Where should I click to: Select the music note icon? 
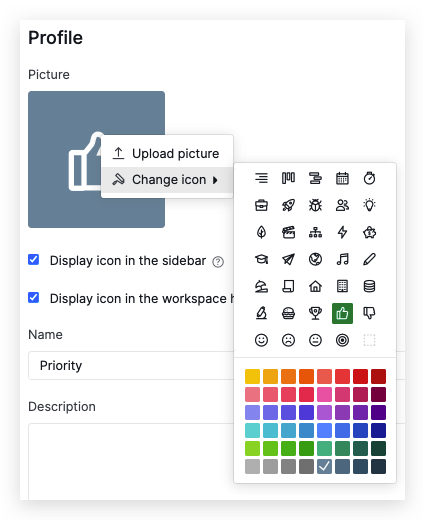point(342,259)
